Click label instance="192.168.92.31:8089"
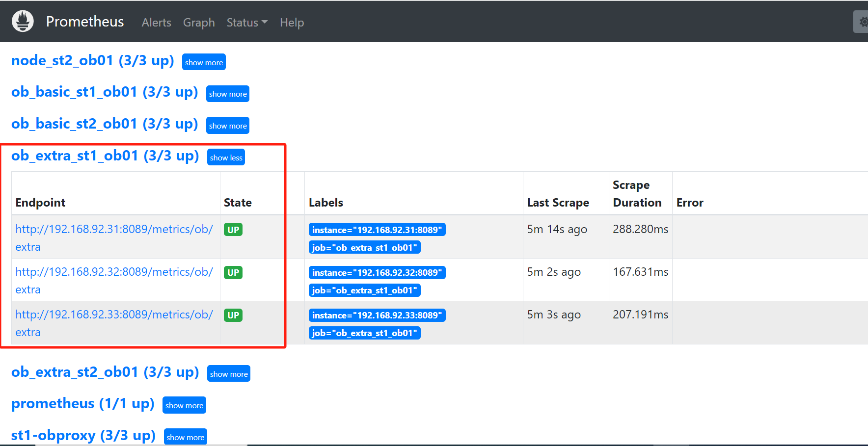This screenshot has height=446, width=868. pyautogui.click(x=377, y=230)
